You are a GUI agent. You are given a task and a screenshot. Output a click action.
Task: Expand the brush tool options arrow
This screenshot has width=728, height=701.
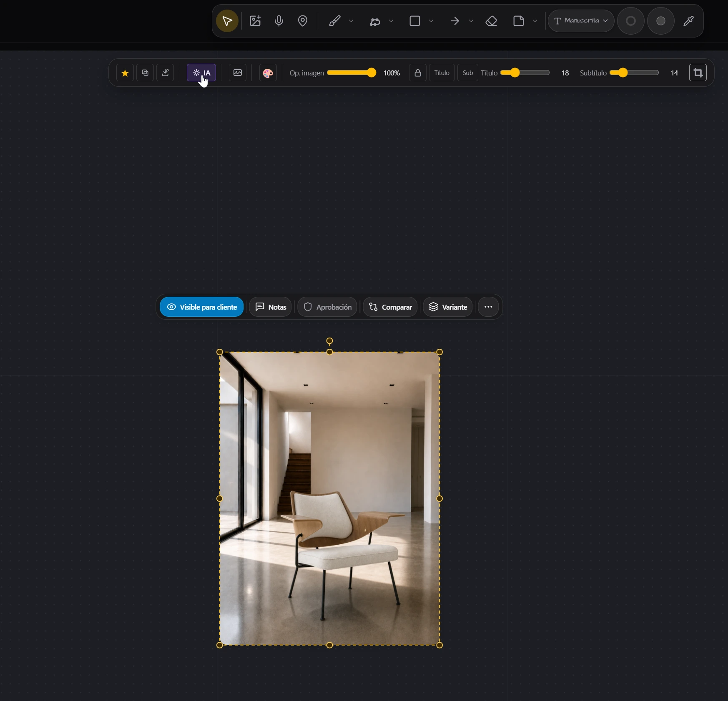[x=351, y=21]
